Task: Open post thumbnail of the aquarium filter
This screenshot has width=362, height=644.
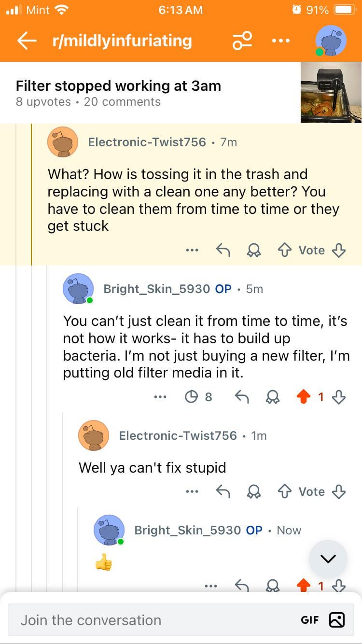Action: point(331,93)
